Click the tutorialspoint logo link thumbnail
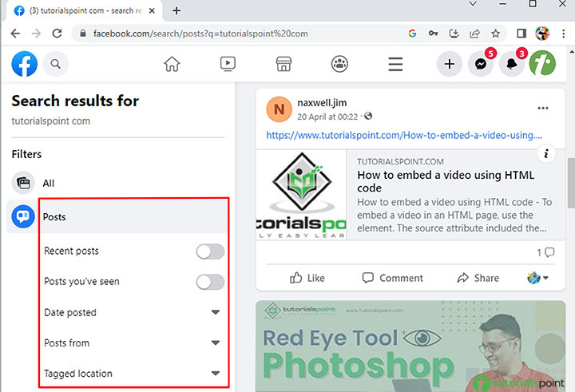575x392 pixels. [x=301, y=195]
